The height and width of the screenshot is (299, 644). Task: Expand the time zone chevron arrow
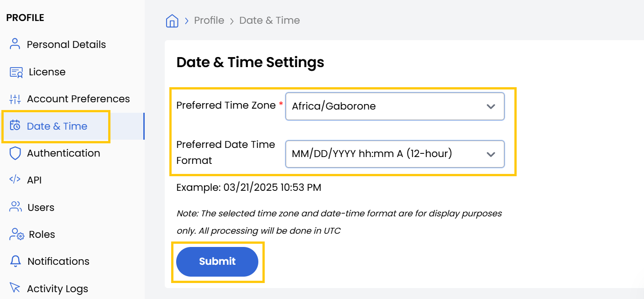(491, 106)
